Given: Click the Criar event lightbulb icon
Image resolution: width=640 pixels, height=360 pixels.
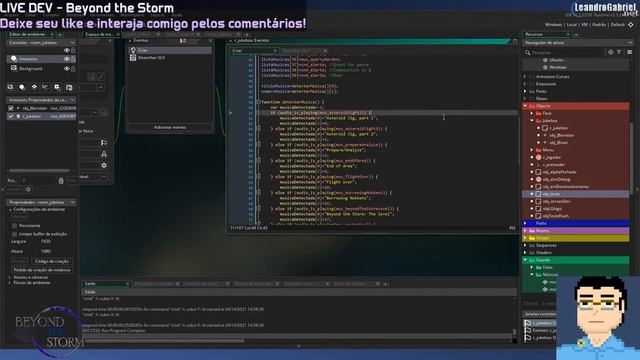Looking at the screenshot, I should pyautogui.click(x=133, y=50).
